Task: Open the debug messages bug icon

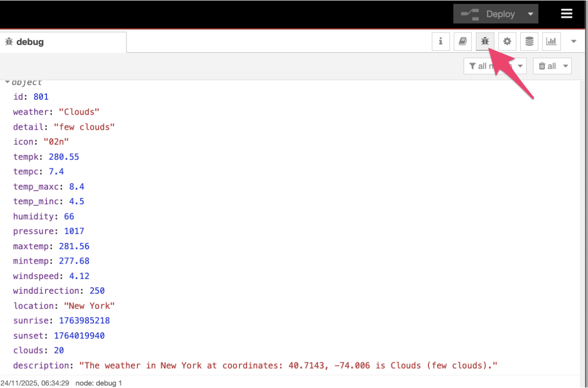Action: tap(485, 41)
